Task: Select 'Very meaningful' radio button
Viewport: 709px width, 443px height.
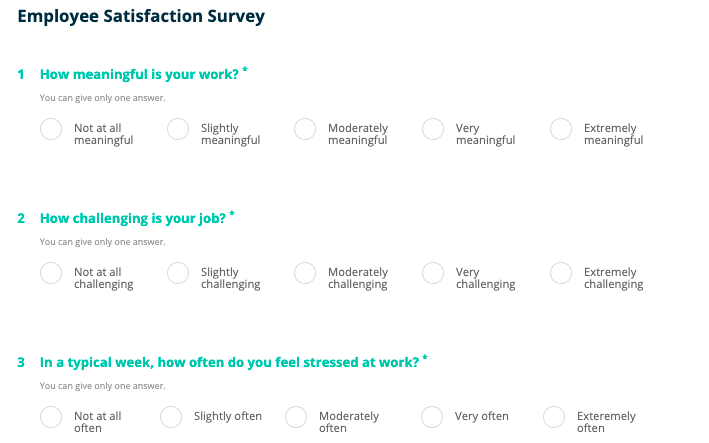Action: point(433,129)
